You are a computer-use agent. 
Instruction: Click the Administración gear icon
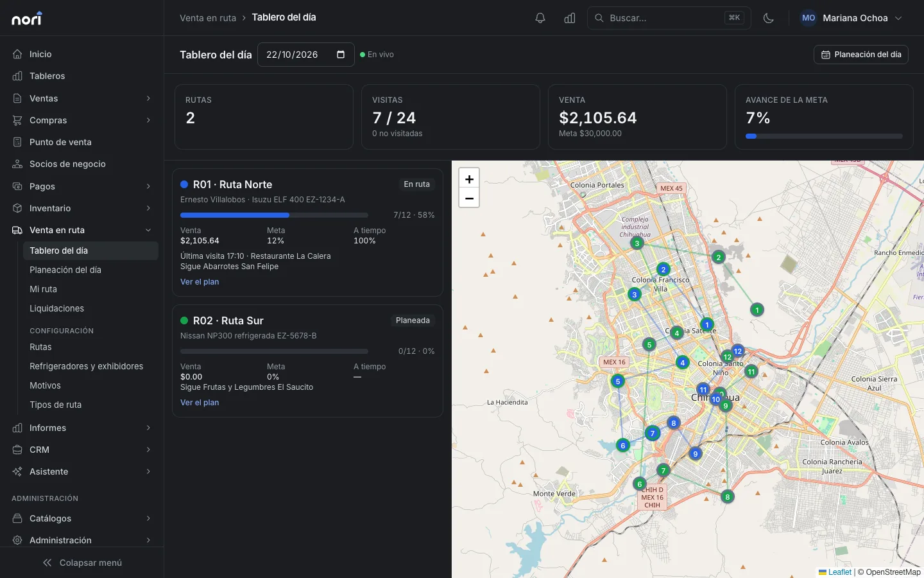[x=17, y=540]
